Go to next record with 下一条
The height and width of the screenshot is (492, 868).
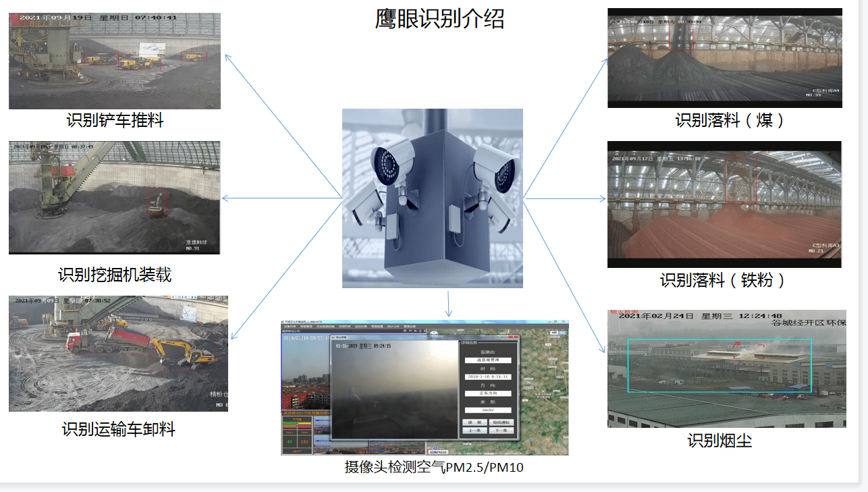coord(501,431)
